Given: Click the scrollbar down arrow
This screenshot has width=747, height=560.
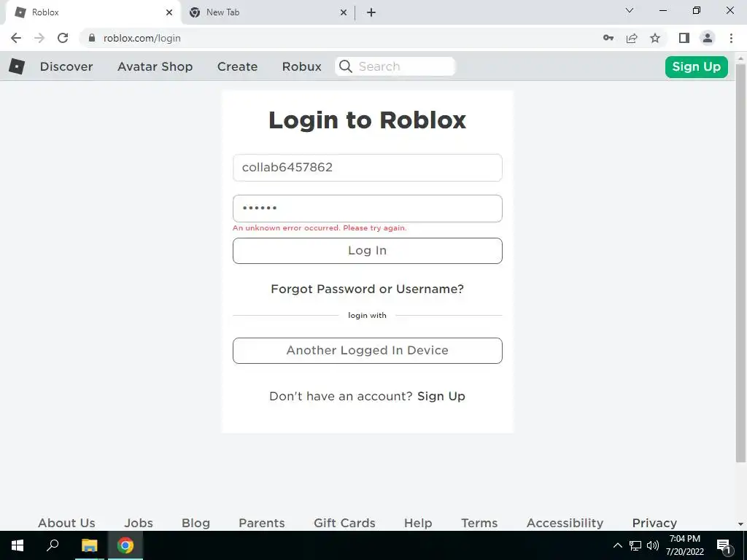Looking at the screenshot, I should coord(741,524).
